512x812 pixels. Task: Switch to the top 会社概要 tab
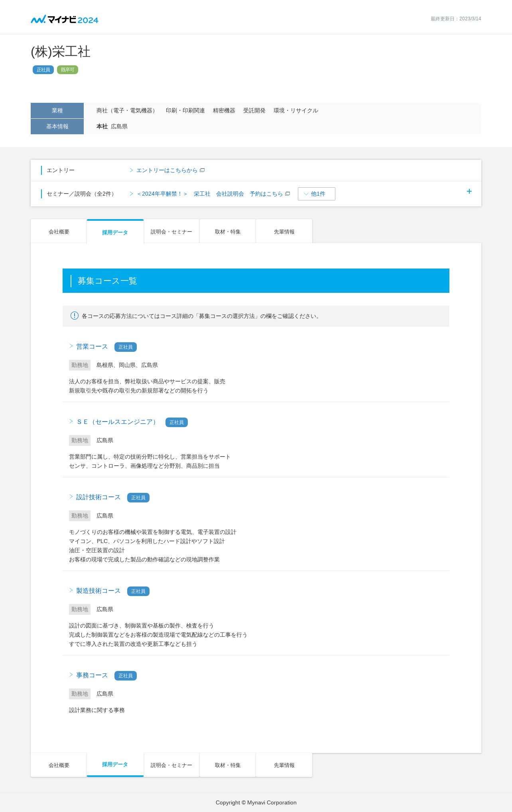click(59, 231)
